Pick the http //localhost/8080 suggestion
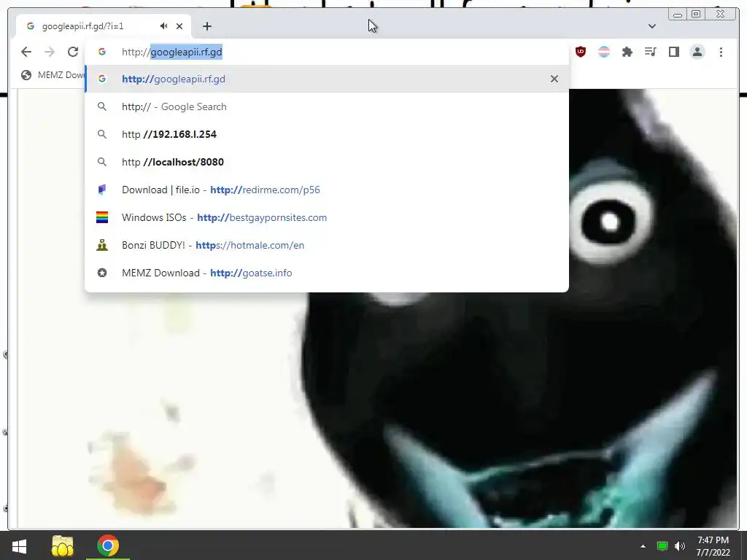This screenshot has width=747, height=560. coord(327,162)
